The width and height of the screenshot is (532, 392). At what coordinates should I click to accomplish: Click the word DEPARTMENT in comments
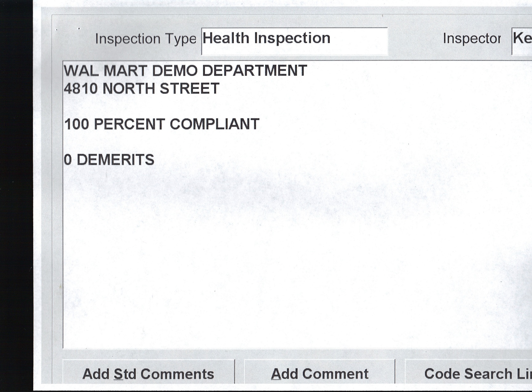pyautogui.click(x=254, y=71)
